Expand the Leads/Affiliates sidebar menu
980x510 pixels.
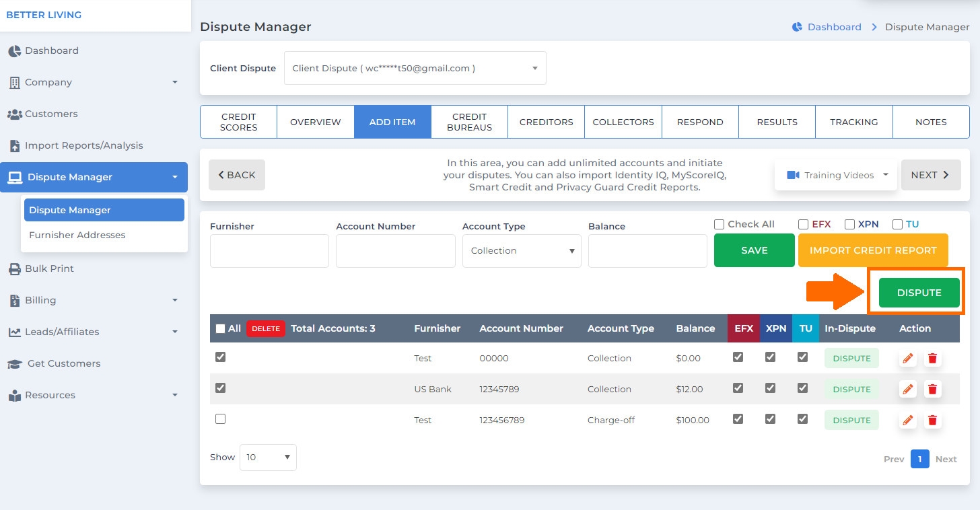point(175,332)
